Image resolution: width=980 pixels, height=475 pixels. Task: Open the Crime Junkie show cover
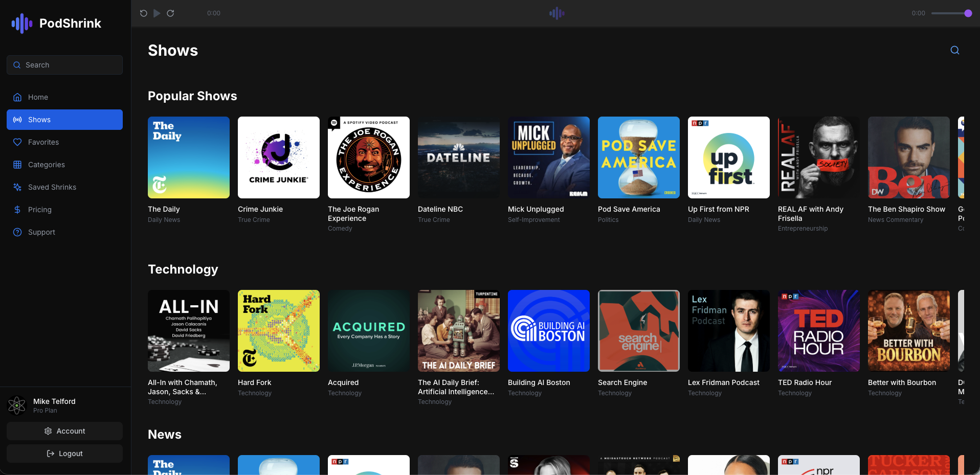[278, 157]
